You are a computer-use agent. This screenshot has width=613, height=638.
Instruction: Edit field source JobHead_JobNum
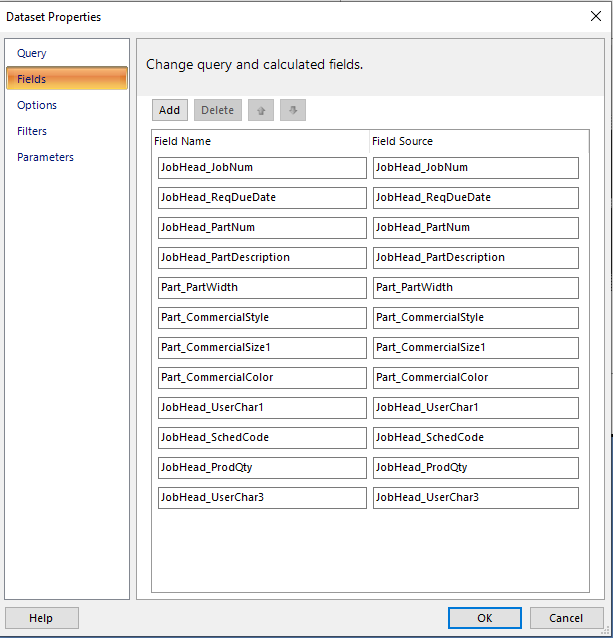pos(476,168)
